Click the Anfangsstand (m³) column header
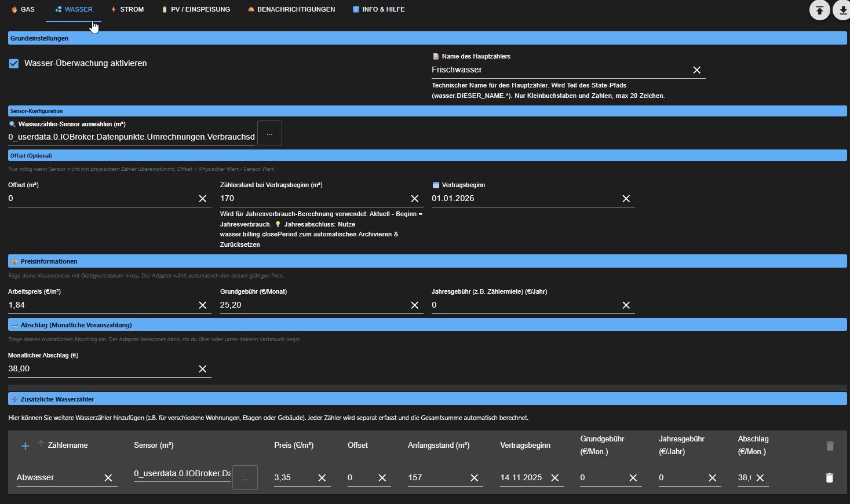The width and height of the screenshot is (850, 504). [x=439, y=445]
